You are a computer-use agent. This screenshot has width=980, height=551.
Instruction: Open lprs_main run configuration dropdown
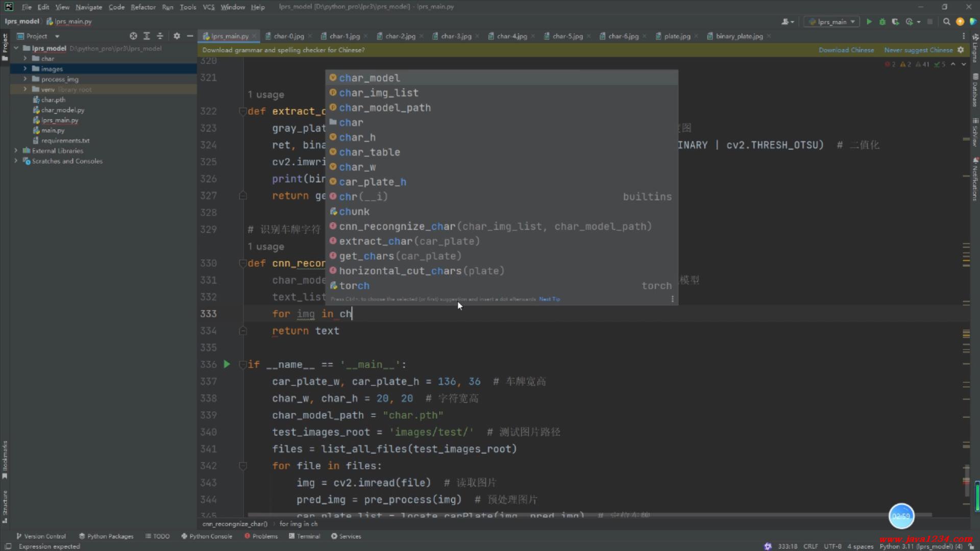pos(832,21)
